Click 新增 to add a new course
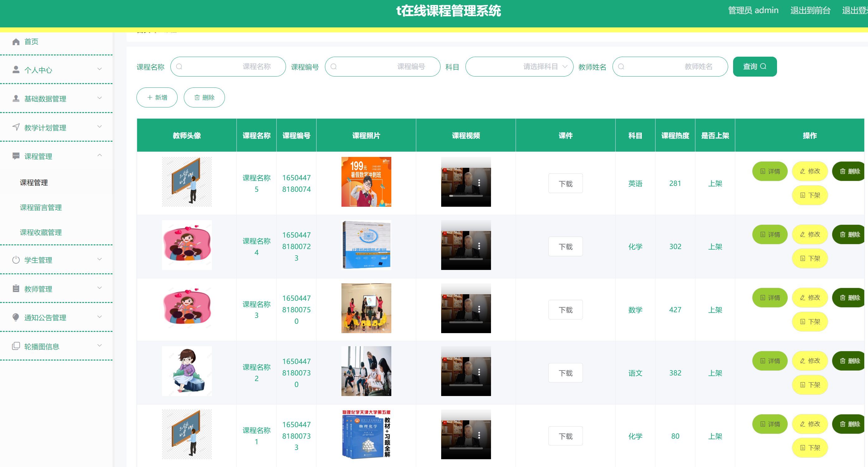868x467 pixels. pyautogui.click(x=157, y=97)
